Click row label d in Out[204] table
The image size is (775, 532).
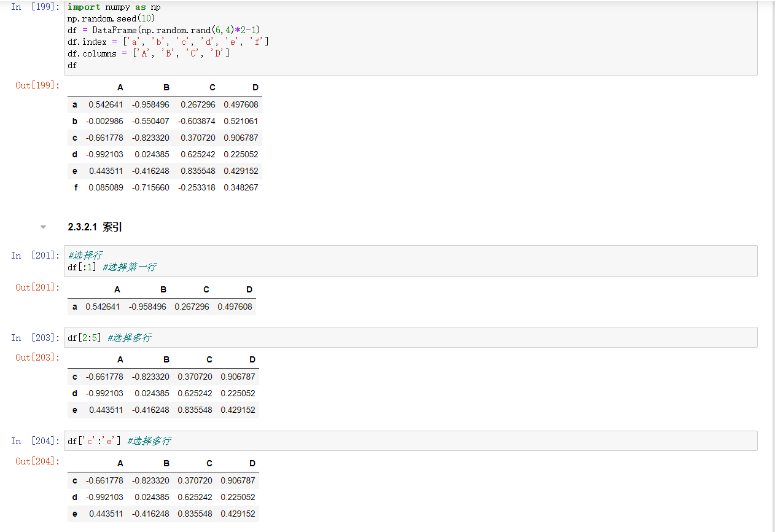[x=75, y=497]
